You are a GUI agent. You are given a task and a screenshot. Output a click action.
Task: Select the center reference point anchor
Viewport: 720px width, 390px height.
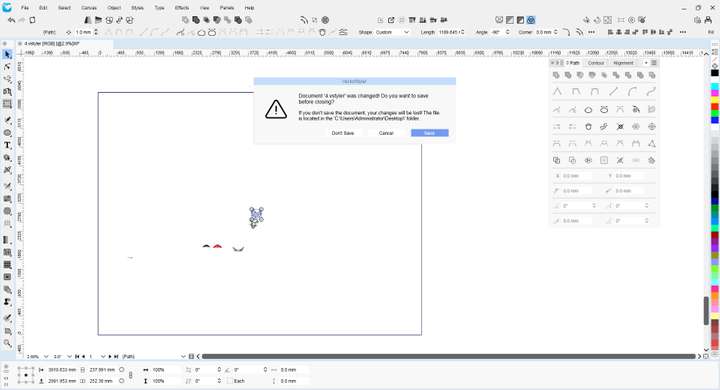click(26, 375)
